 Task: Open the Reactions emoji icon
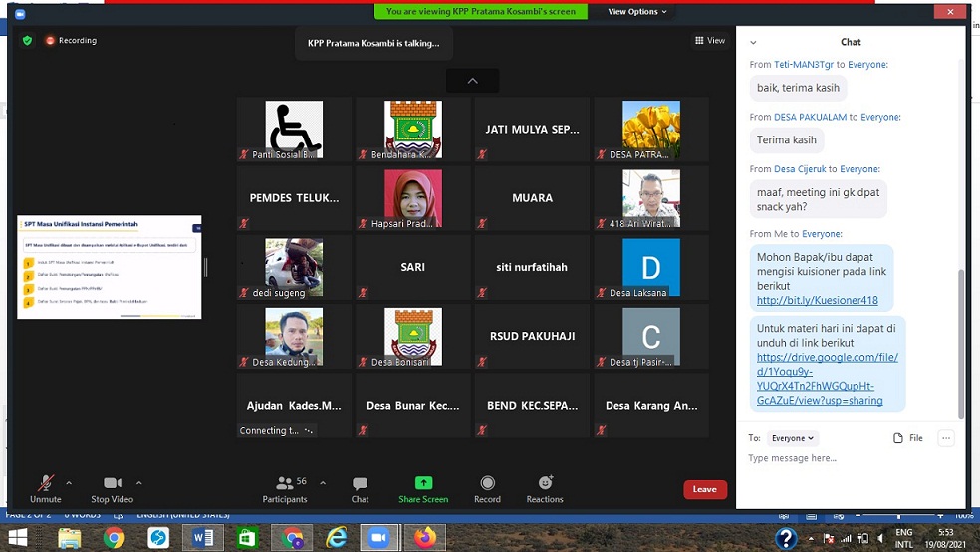coord(545,483)
